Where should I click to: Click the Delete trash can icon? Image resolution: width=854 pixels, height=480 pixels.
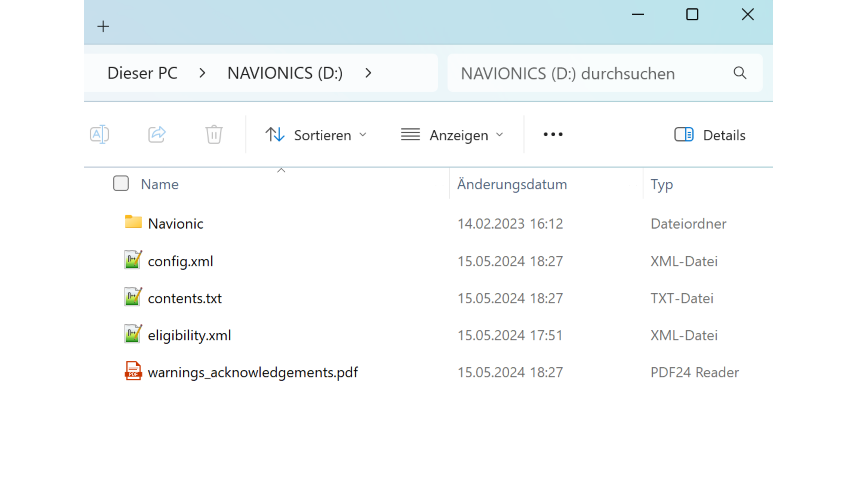tap(214, 135)
